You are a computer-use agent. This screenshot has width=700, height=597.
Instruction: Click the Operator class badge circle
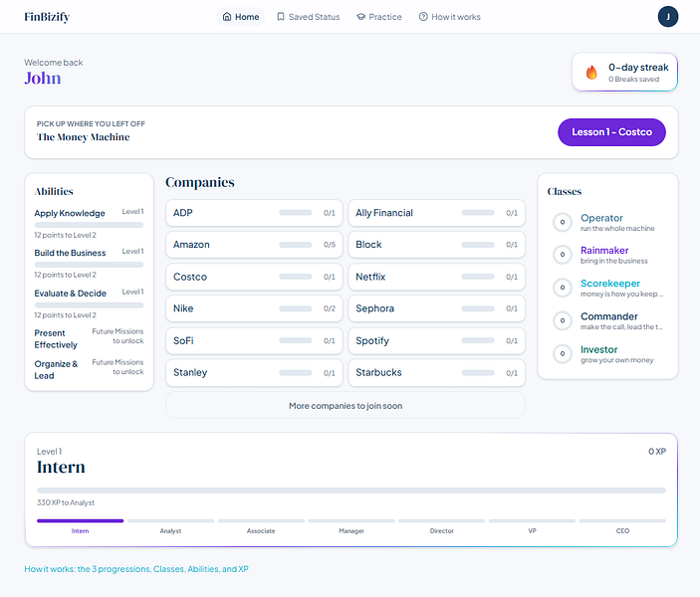tap(563, 222)
